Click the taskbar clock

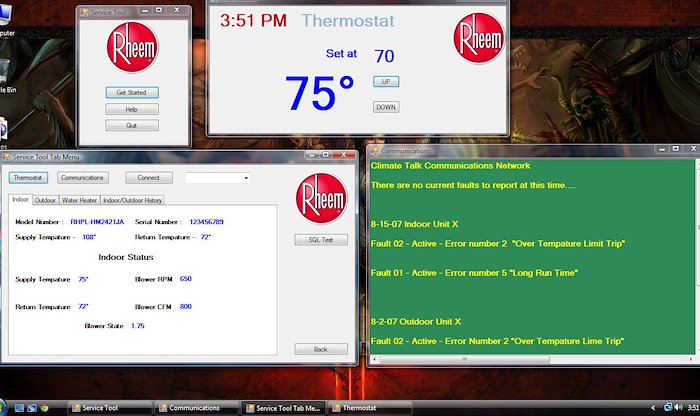(x=693, y=408)
